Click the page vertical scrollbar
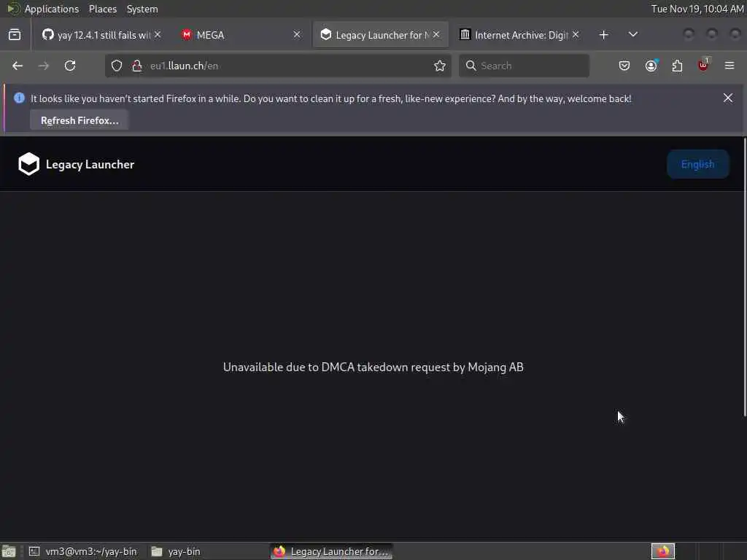 (x=745, y=277)
